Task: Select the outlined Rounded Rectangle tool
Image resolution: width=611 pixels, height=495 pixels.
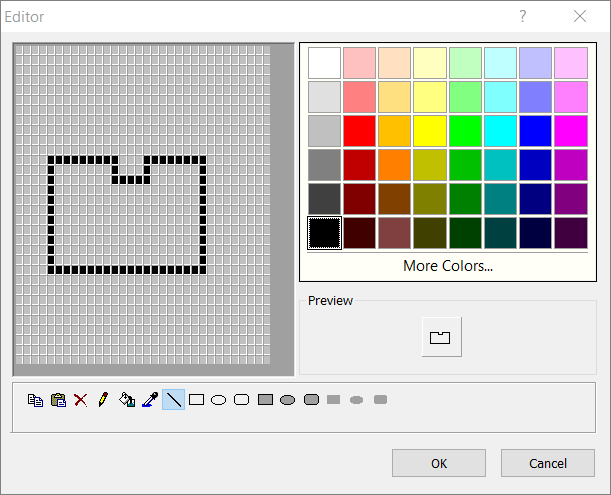Action: tap(241, 400)
